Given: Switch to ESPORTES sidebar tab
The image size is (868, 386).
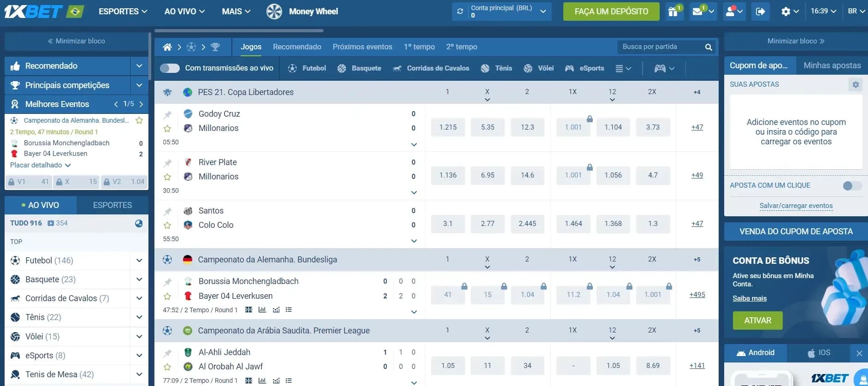Looking at the screenshot, I should point(112,205).
